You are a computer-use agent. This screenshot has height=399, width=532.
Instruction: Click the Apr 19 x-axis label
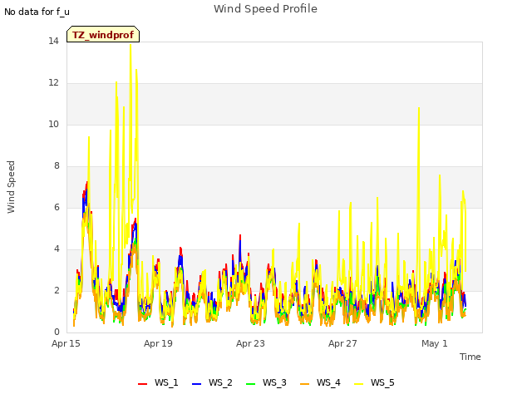click(x=158, y=343)
